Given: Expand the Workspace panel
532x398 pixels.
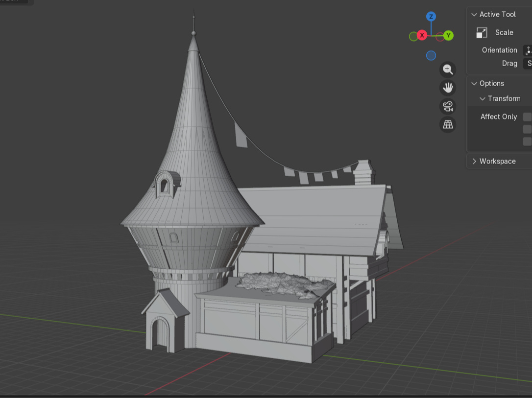Looking at the screenshot, I should coord(474,162).
